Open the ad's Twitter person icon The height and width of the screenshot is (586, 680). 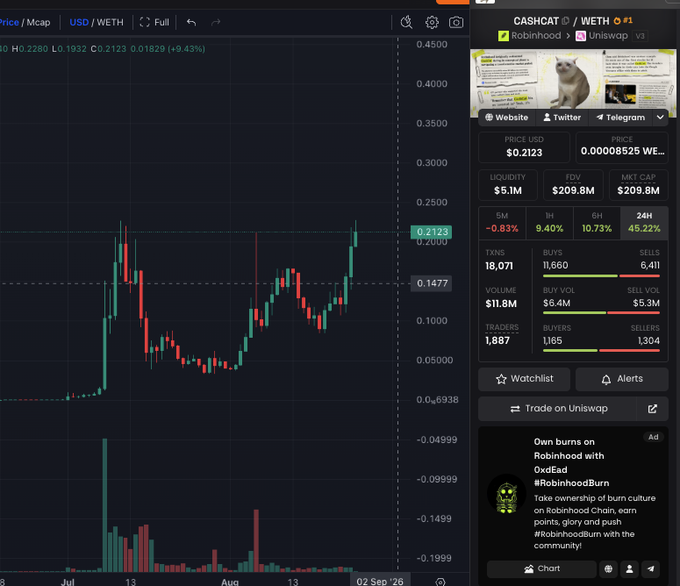629,569
